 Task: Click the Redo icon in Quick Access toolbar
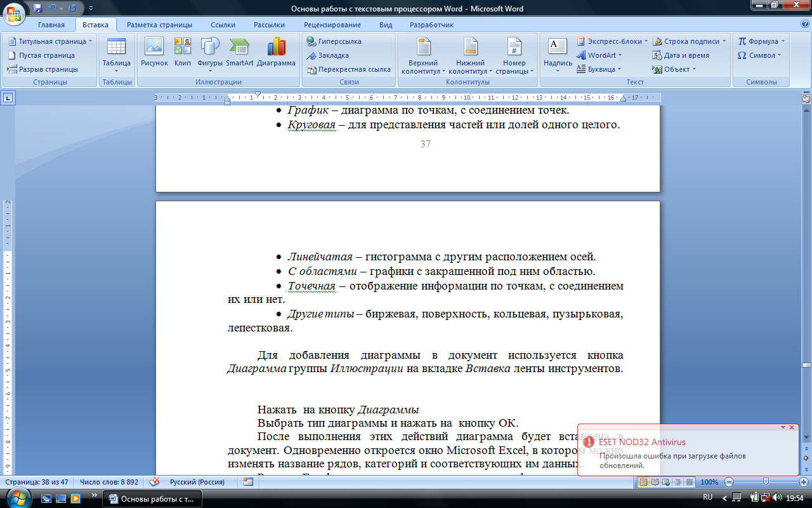72,8
